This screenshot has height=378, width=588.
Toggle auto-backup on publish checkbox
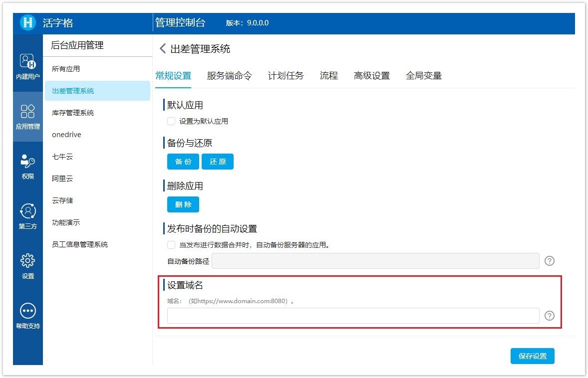tap(171, 245)
